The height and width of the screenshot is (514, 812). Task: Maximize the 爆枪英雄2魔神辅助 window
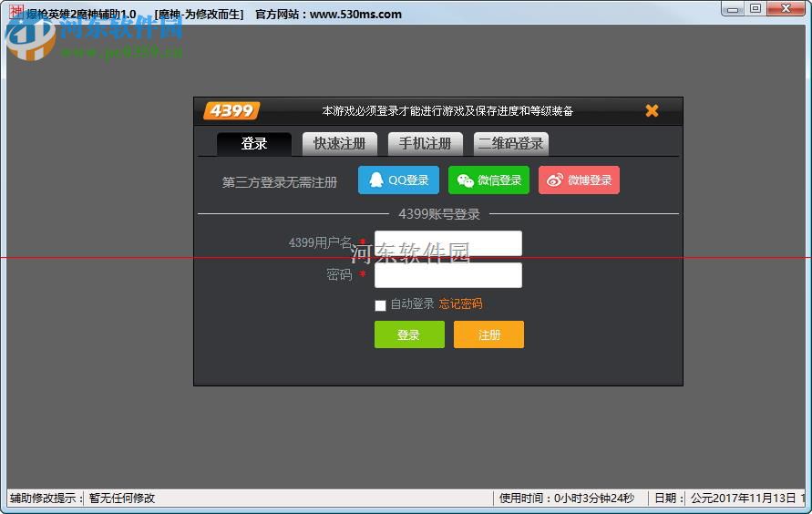click(x=755, y=9)
